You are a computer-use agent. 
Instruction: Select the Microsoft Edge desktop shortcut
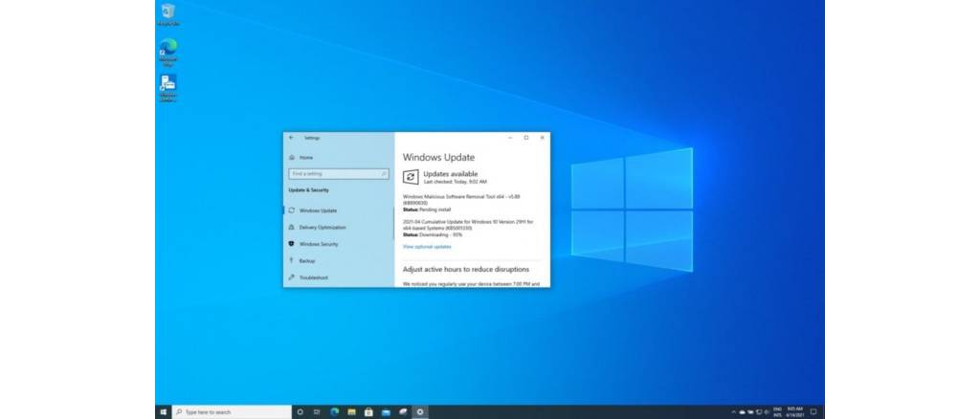pyautogui.click(x=168, y=52)
